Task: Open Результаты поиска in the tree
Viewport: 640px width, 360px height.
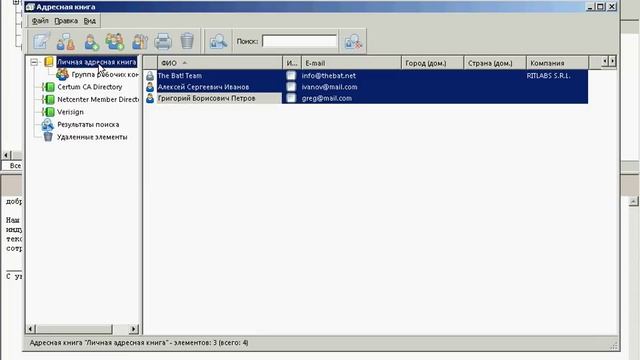Action: click(88, 124)
